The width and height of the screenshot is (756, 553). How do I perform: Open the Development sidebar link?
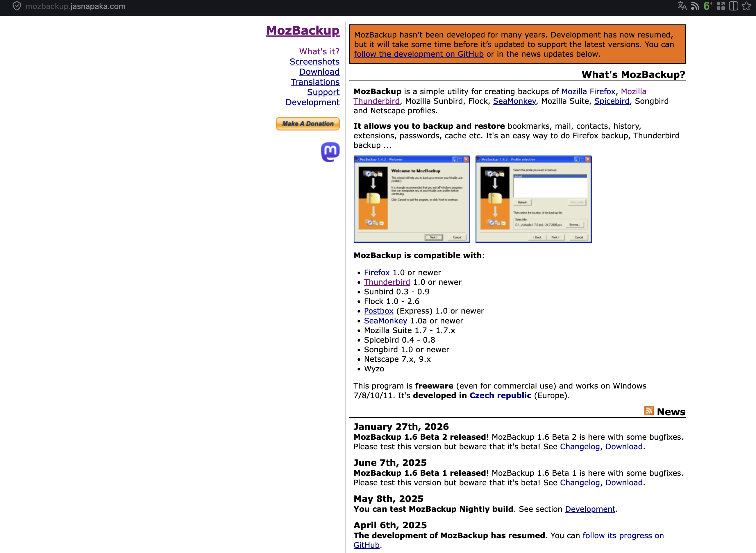pos(312,102)
